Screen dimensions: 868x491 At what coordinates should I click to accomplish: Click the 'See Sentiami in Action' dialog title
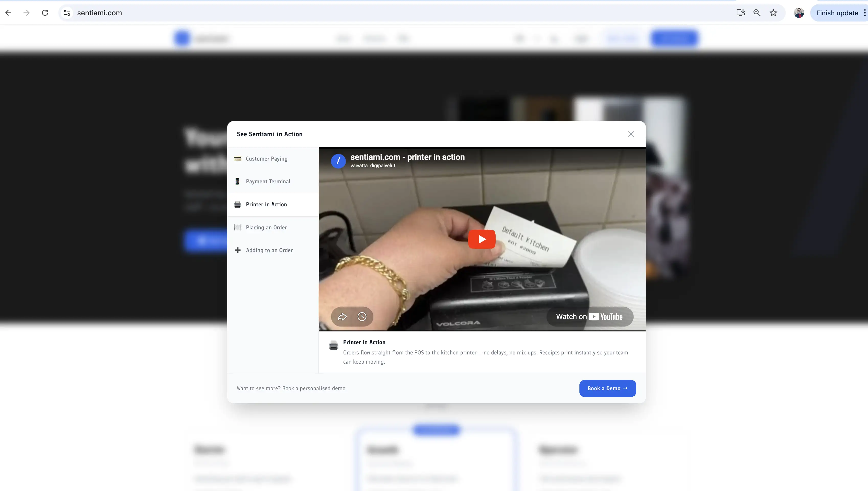click(270, 134)
